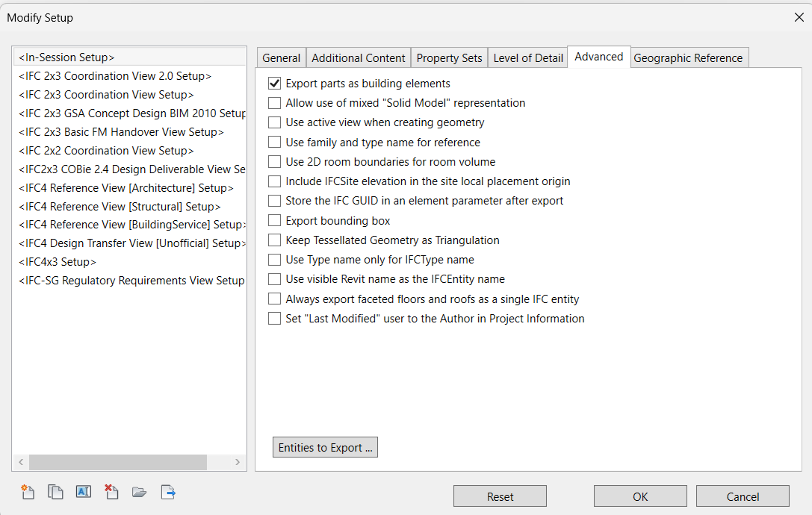Viewport: 812px width, 515px height.
Task: Confirm with the OK button
Action: (x=641, y=497)
